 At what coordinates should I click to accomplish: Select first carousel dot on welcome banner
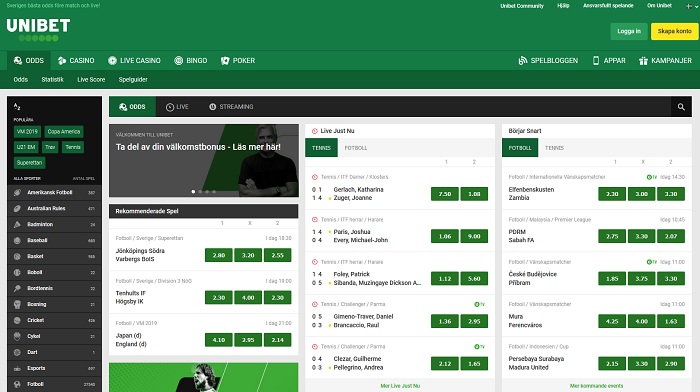click(193, 192)
